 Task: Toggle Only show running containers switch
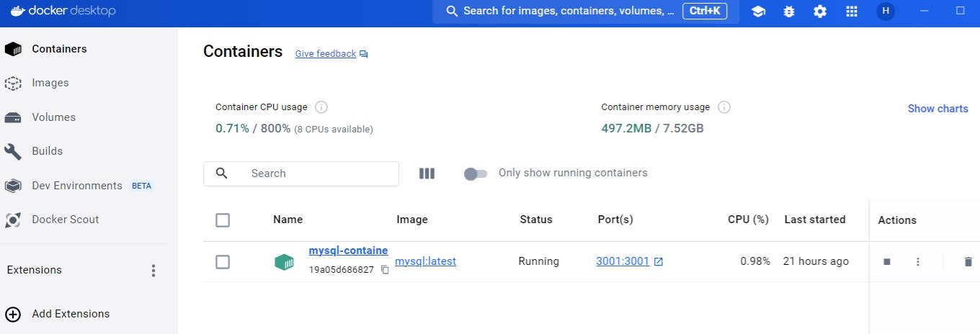(476, 173)
